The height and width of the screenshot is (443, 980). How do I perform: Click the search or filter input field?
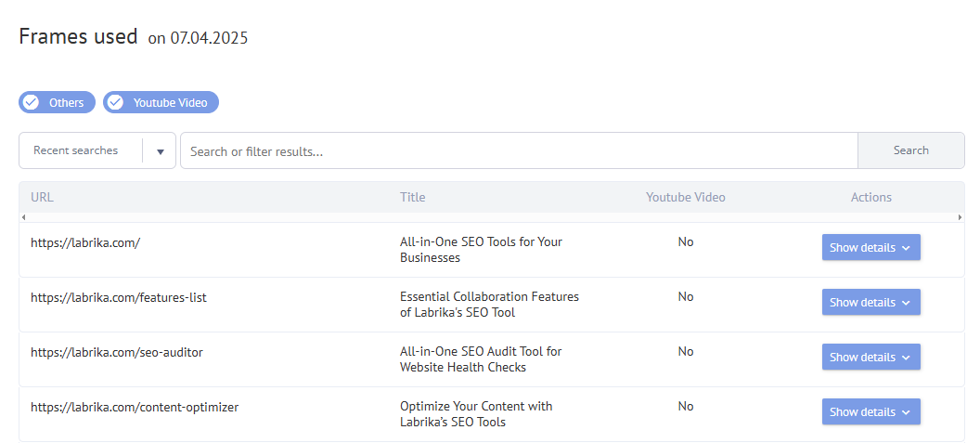(518, 151)
